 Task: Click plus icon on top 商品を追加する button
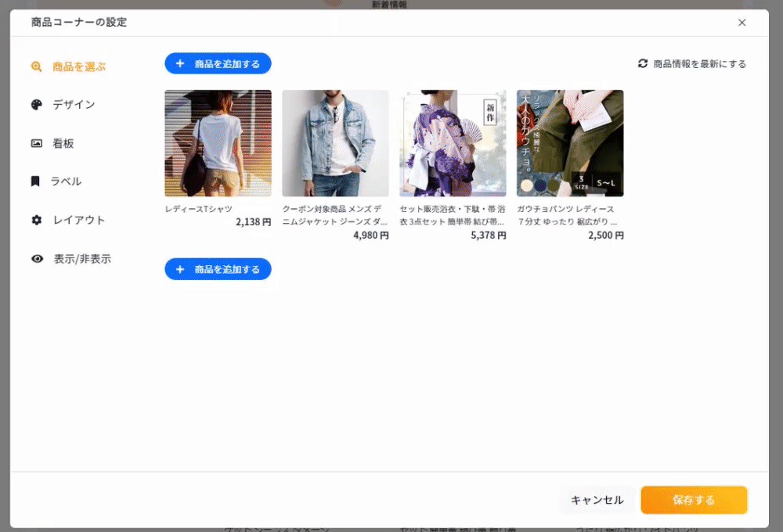coord(180,63)
